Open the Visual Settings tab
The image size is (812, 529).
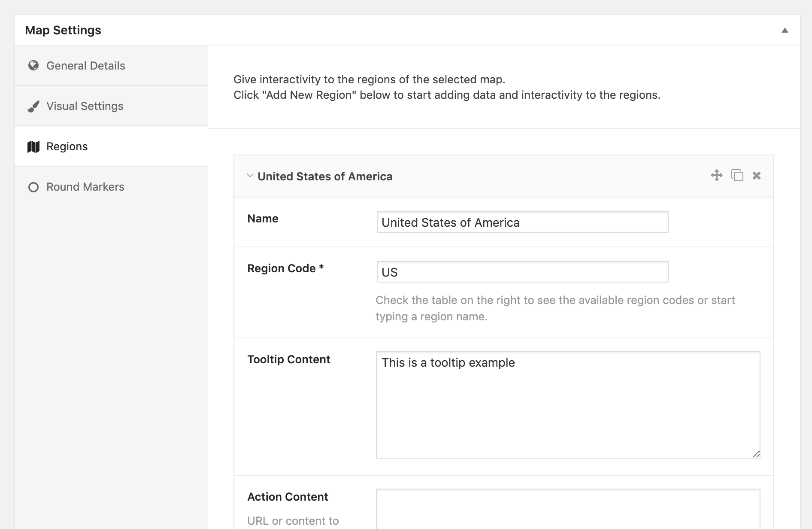click(x=111, y=106)
